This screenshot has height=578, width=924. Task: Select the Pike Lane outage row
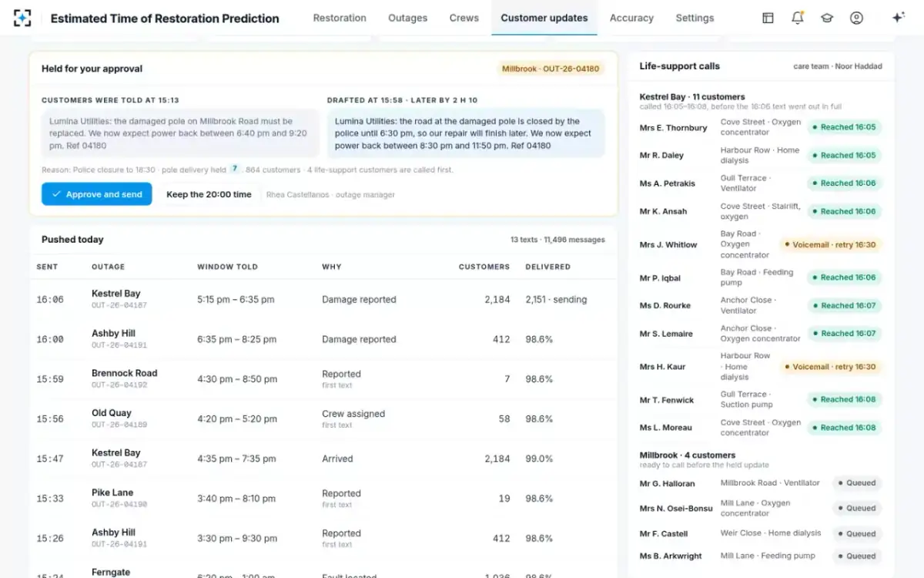(x=323, y=499)
